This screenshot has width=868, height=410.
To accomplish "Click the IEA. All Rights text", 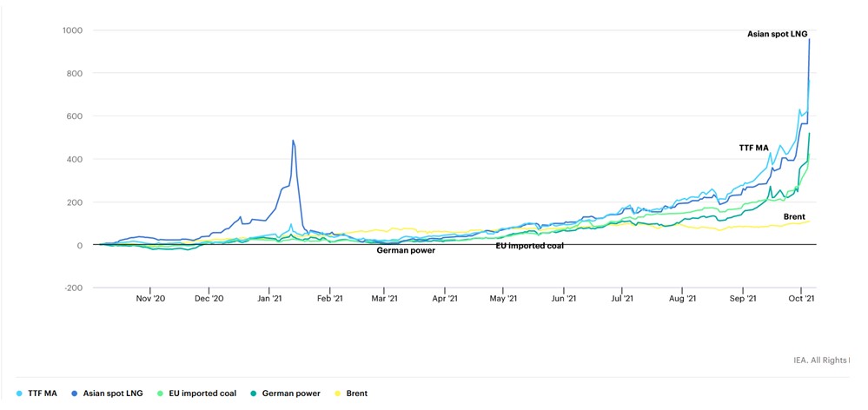I will (821, 359).
